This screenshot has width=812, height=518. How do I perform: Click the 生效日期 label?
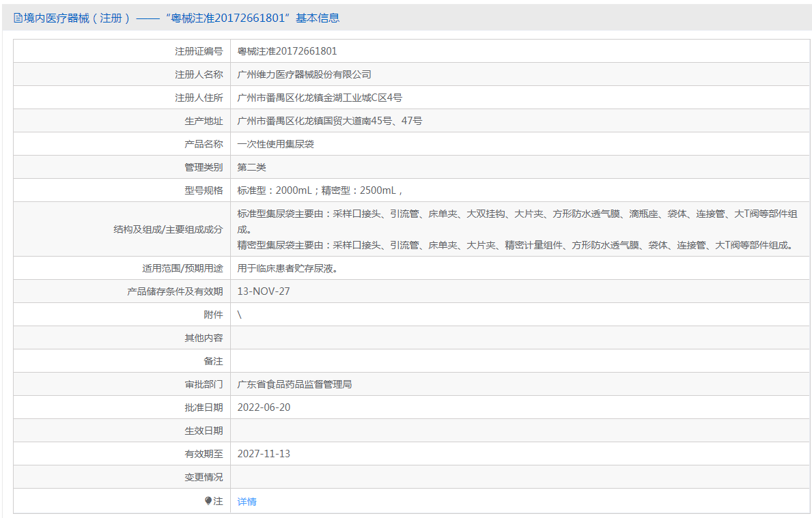[x=204, y=431]
